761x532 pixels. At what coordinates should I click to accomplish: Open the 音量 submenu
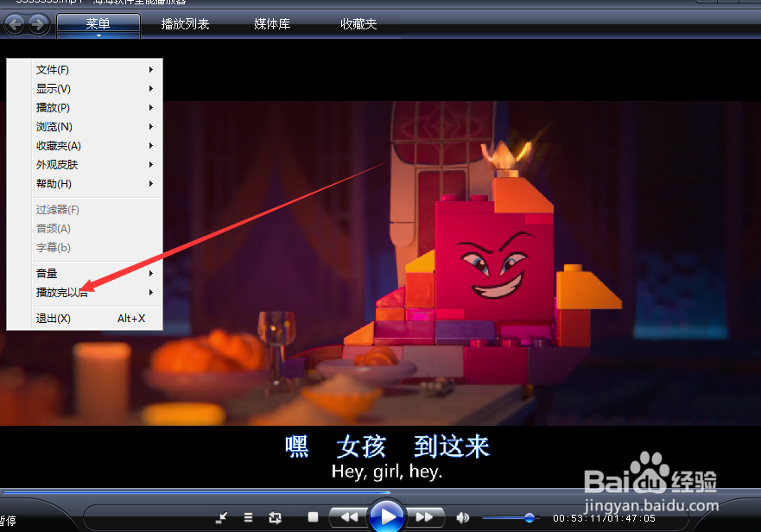96,273
